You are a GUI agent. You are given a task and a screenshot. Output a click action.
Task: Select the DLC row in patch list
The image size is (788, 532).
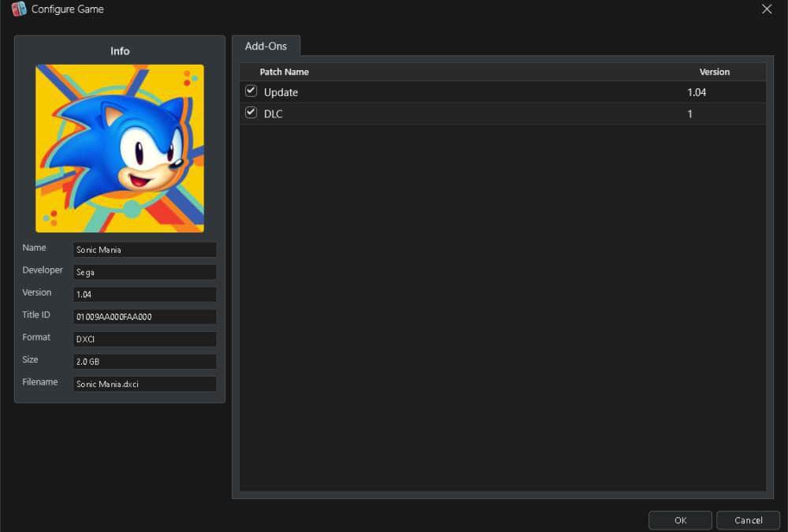[x=503, y=113]
